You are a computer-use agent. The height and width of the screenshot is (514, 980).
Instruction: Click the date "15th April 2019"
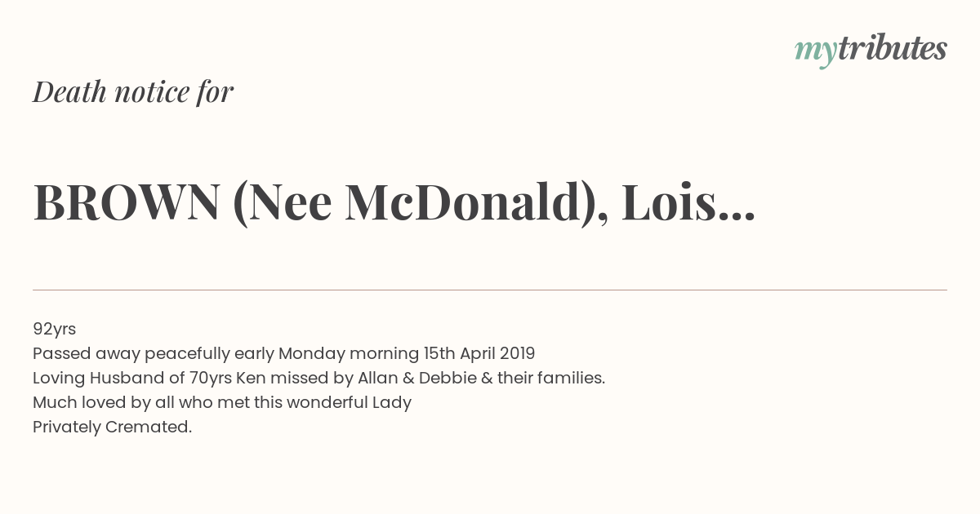coord(479,353)
